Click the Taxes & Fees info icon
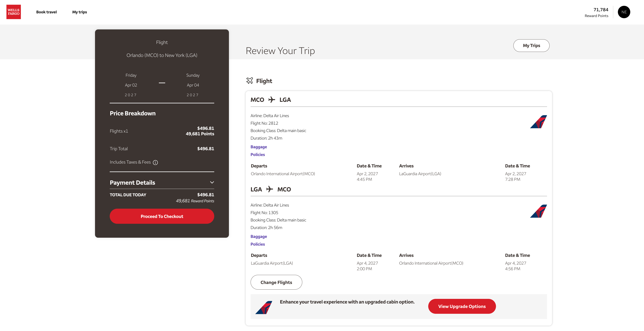This screenshot has width=644, height=331. coord(155,163)
